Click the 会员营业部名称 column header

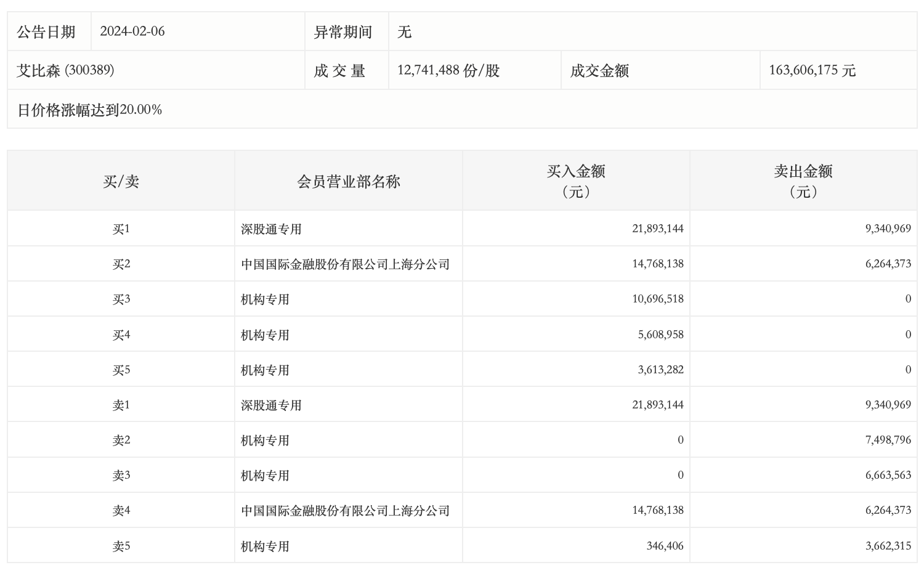349,181
